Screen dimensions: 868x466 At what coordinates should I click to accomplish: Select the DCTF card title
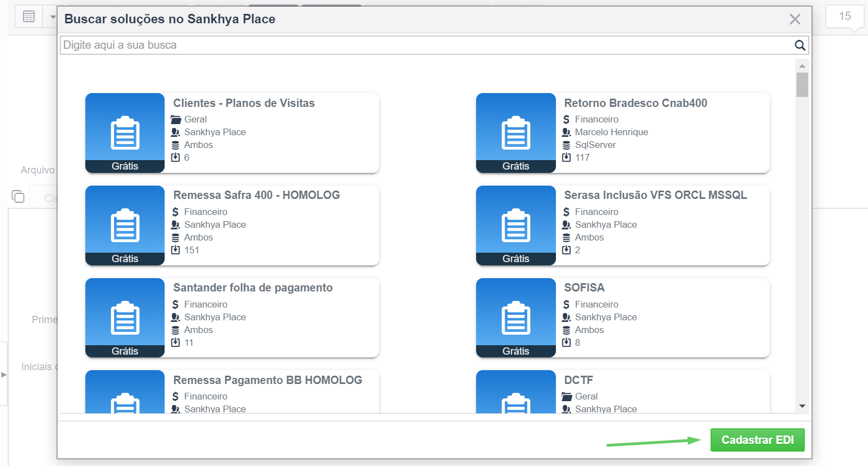[579, 380]
